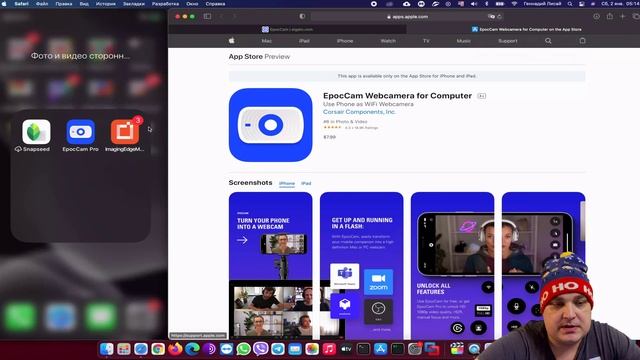Open Viber from the Dock
The image size is (640, 360).
click(260, 349)
